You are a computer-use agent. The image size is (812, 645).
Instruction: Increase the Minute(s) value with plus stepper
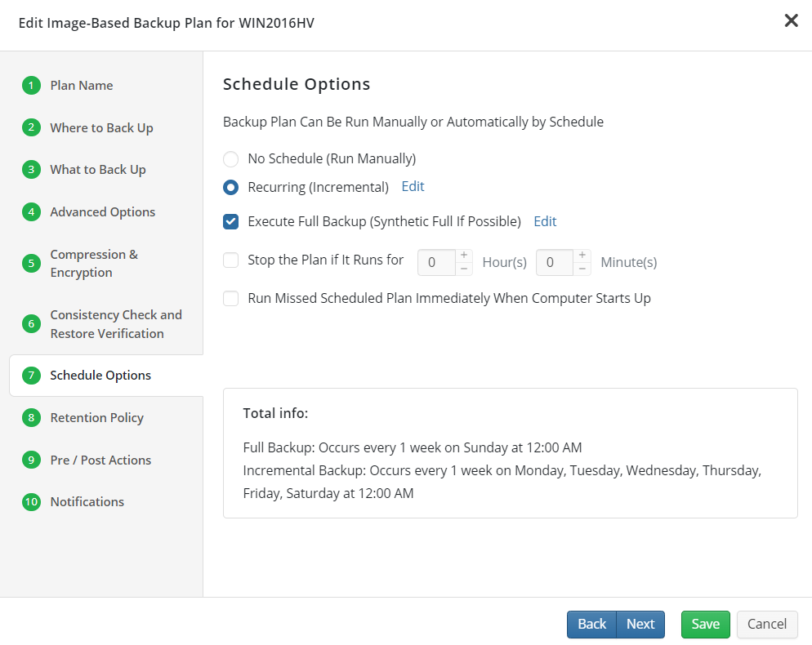(582, 256)
